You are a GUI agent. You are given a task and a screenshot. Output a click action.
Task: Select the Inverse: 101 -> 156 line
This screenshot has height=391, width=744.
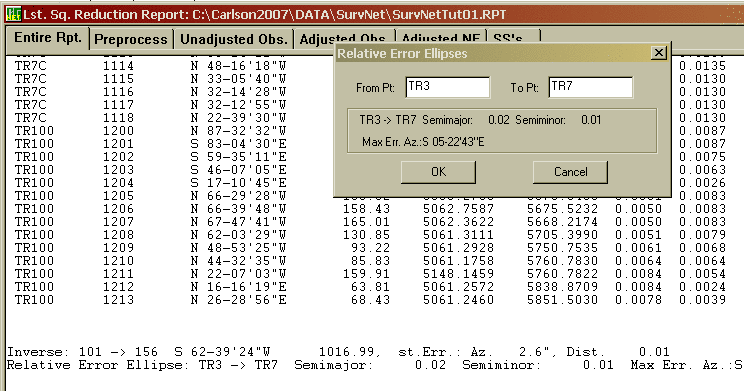(338, 352)
